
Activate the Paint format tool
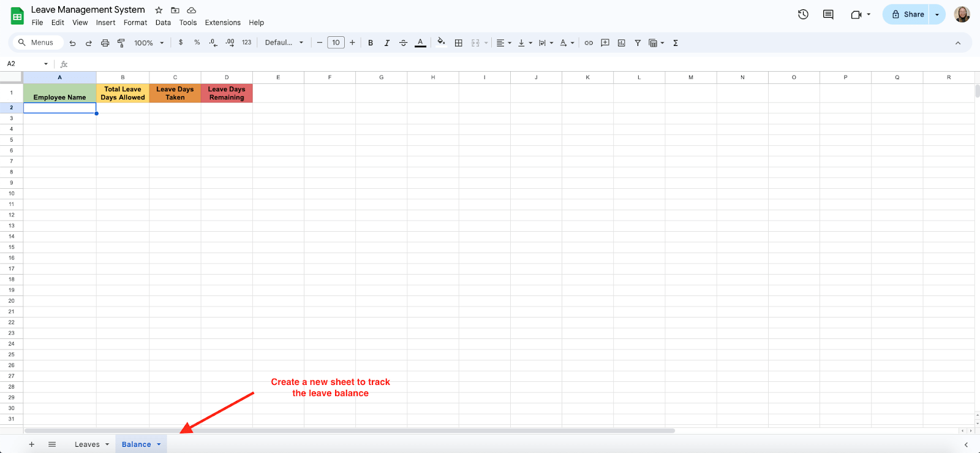coord(121,43)
